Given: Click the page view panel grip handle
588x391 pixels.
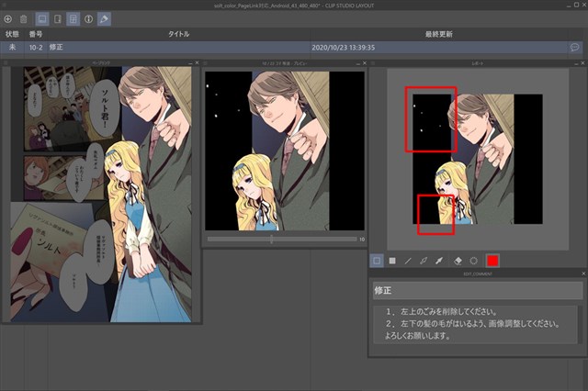Looking at the screenshot, I should [6, 63].
